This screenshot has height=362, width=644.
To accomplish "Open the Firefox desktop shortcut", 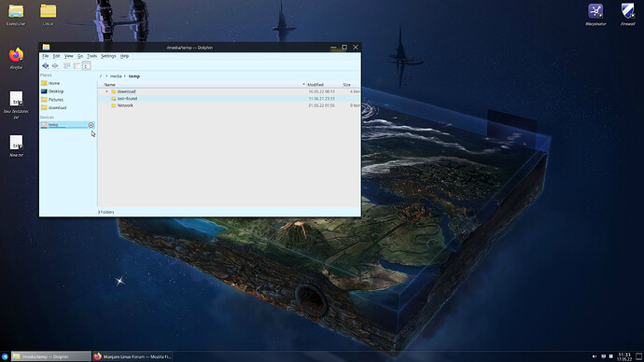I will point(16,58).
